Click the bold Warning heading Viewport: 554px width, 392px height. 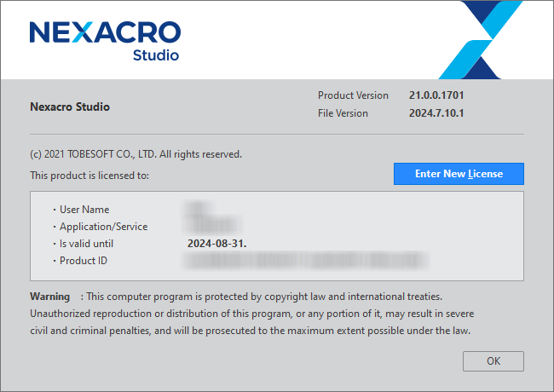click(x=50, y=297)
